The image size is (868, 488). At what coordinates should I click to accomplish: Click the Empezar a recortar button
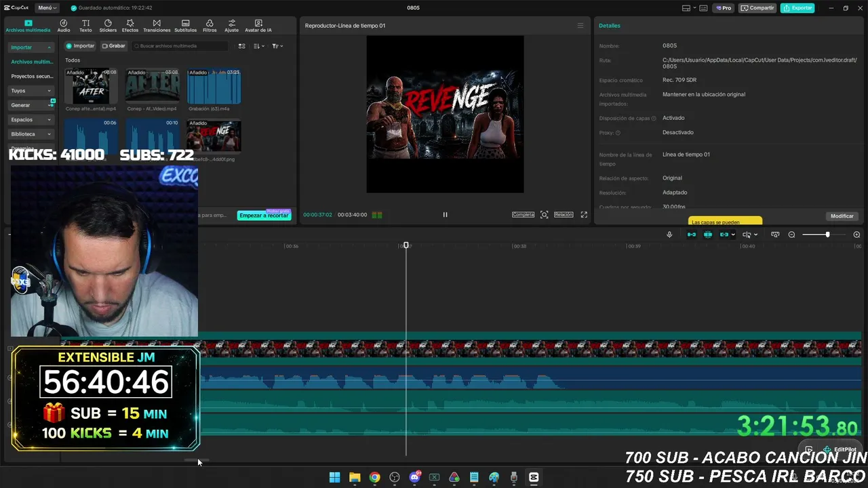(264, 216)
